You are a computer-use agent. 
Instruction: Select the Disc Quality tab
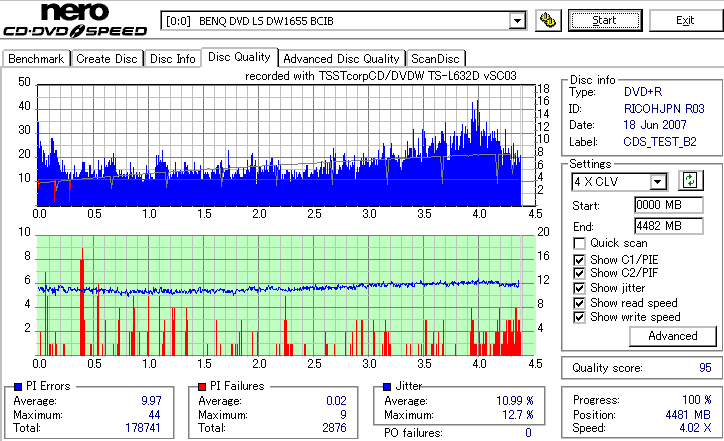coord(239,57)
